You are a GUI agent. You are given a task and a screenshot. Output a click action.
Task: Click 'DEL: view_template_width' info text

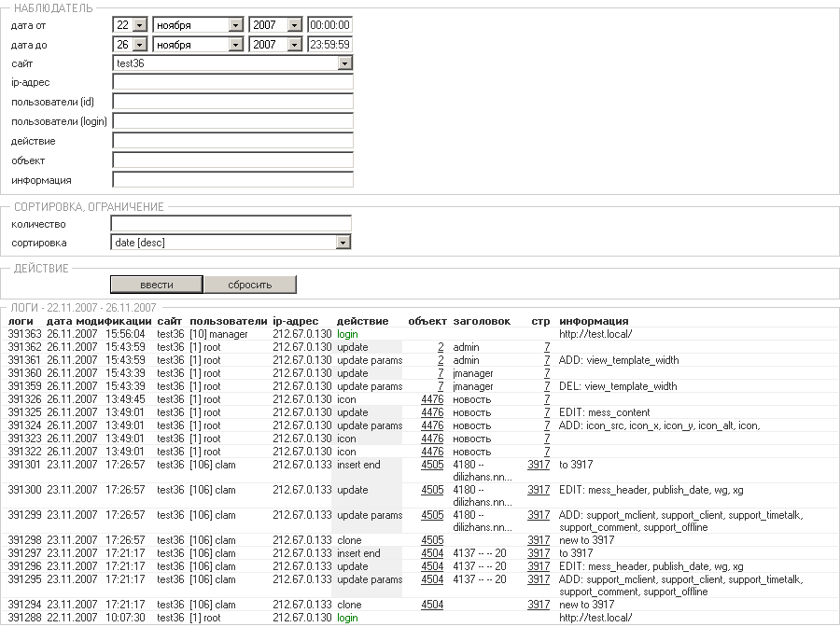(618, 386)
